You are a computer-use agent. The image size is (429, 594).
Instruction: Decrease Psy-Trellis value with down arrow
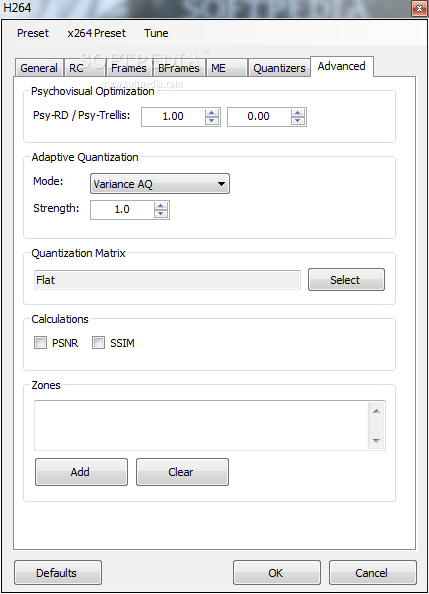coord(298,121)
